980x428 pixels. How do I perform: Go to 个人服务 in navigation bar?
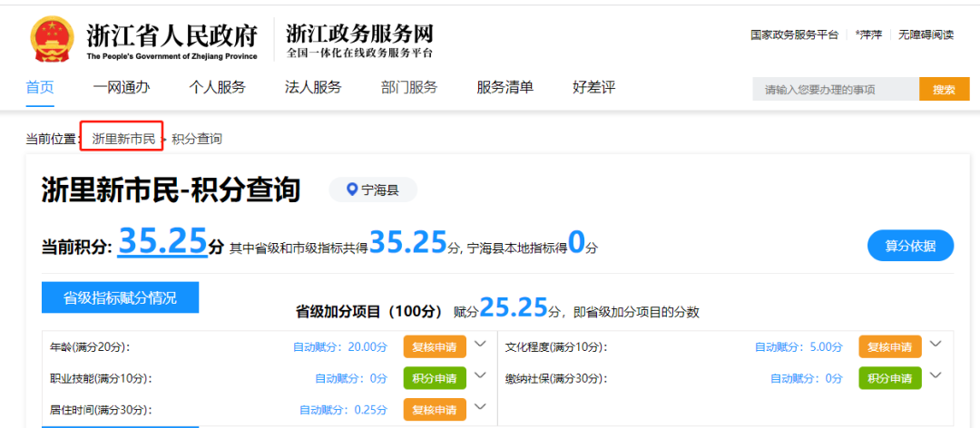coord(218,87)
